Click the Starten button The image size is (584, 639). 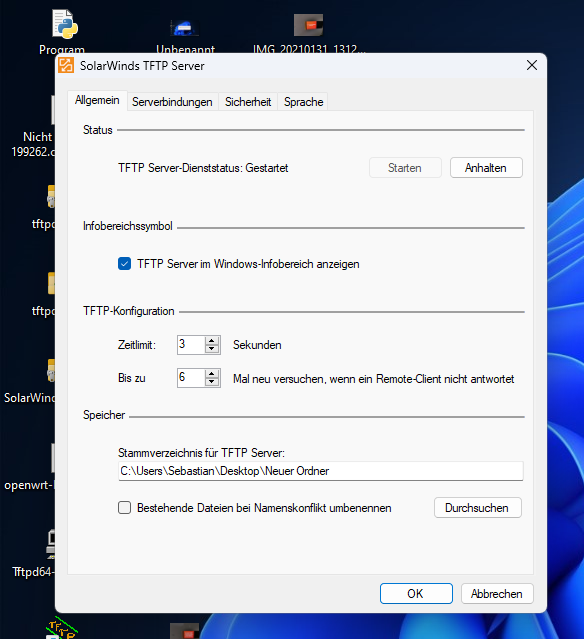tap(405, 168)
